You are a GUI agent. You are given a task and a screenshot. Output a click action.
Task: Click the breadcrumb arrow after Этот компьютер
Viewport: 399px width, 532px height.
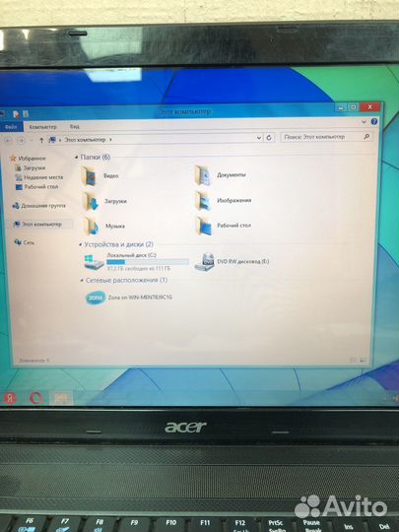pos(110,140)
